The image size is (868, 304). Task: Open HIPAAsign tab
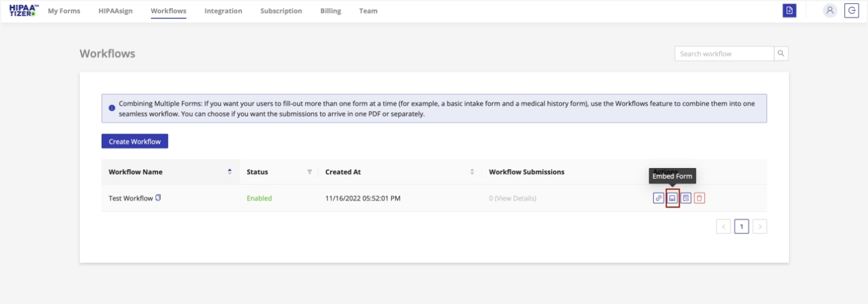115,11
